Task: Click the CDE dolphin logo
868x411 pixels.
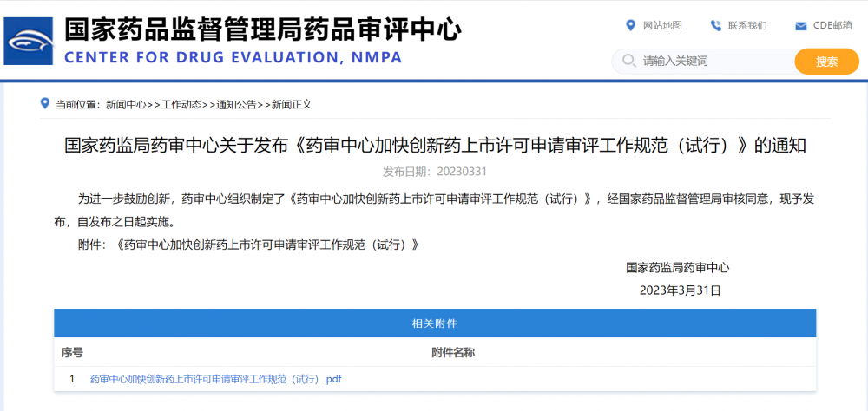Action: [29, 41]
